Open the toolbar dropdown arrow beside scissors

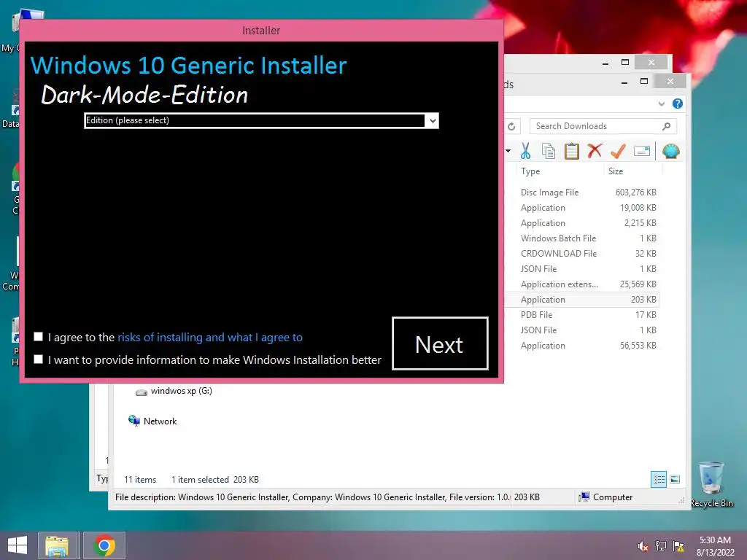[508, 152]
